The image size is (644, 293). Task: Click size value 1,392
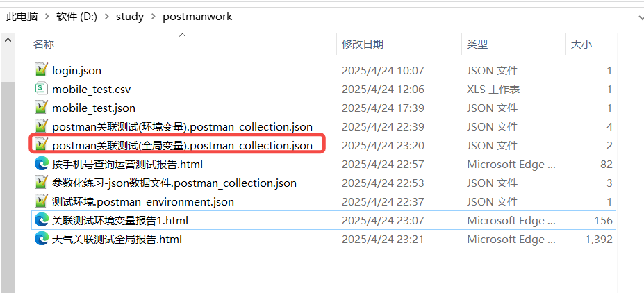tap(599, 240)
